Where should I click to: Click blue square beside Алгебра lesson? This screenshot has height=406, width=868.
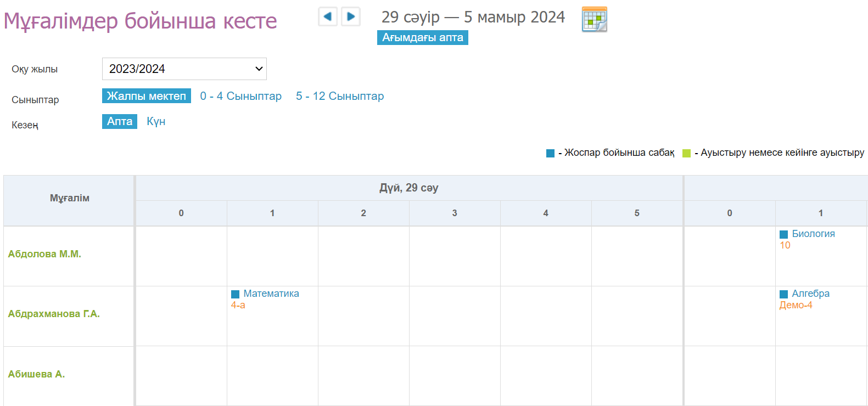(783, 294)
